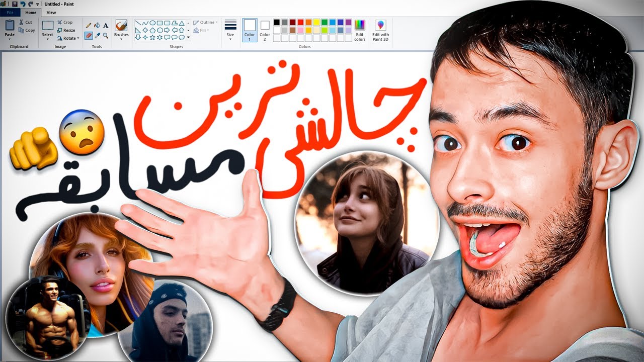The height and width of the screenshot is (362, 644).
Task: Click the Save icon in title bar
Action: (x=15, y=4)
